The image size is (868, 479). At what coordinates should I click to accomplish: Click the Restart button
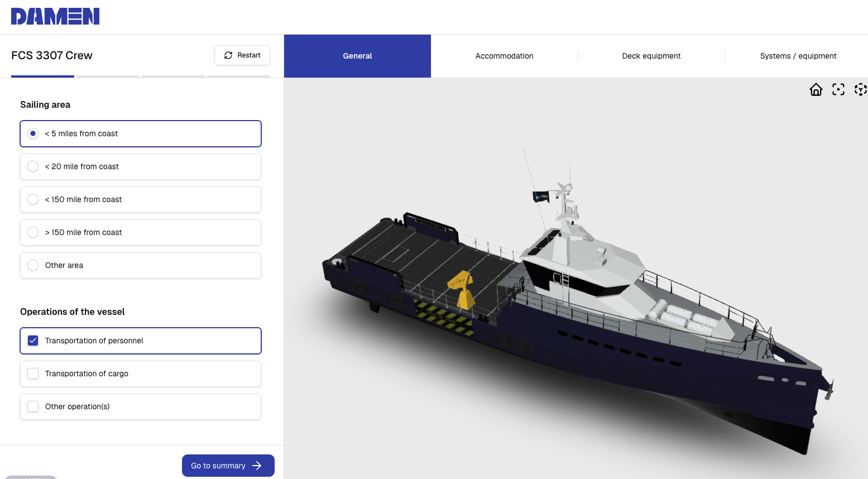coord(242,55)
